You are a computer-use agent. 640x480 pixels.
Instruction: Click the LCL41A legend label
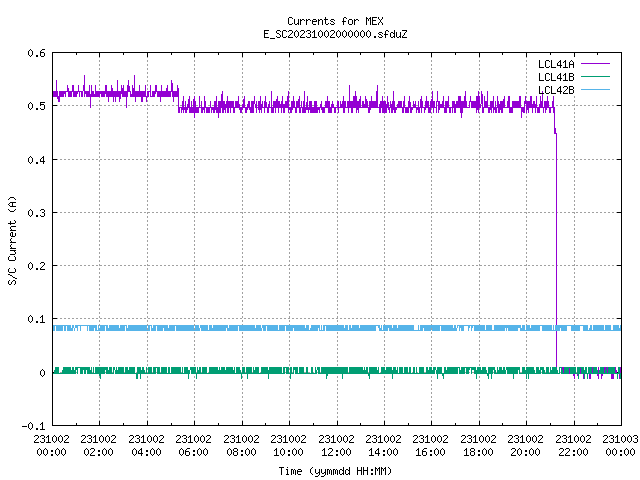click(556, 64)
